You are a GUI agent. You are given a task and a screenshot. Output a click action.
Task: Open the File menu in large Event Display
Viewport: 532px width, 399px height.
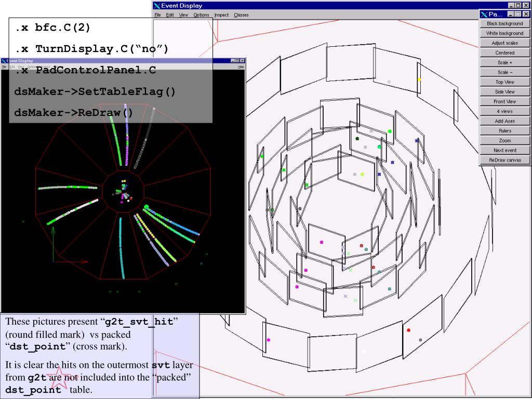158,15
